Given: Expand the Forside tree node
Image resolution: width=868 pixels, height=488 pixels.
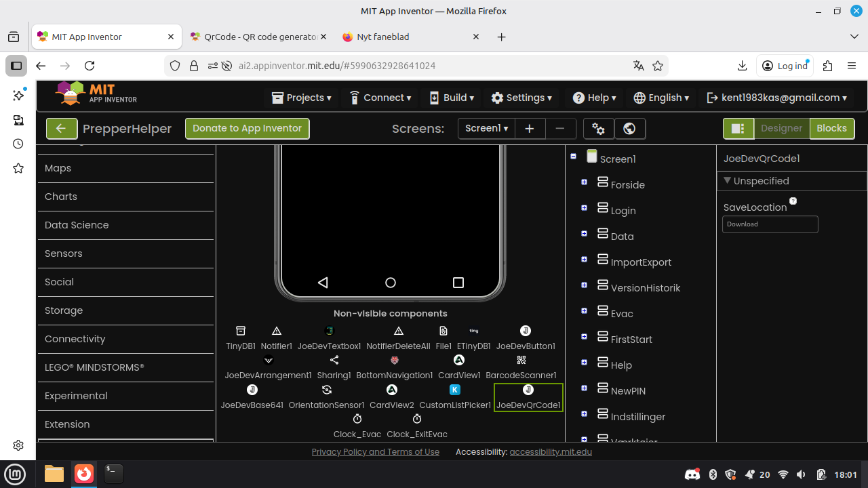Looking at the screenshot, I should click(584, 182).
